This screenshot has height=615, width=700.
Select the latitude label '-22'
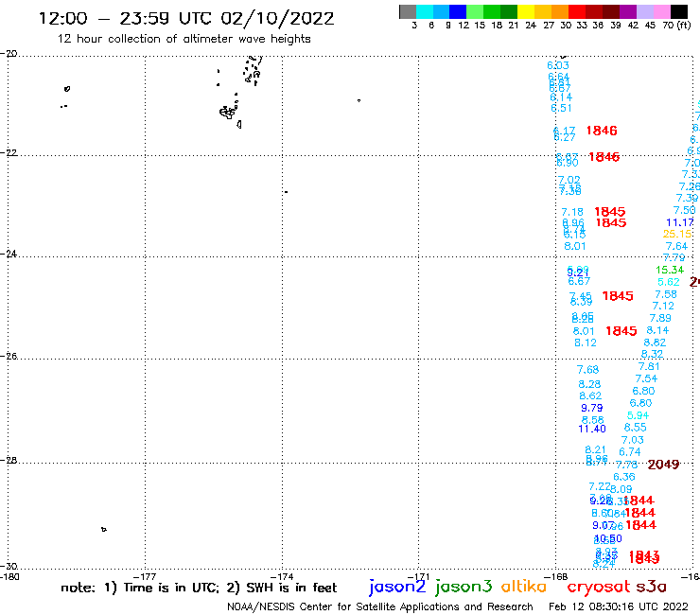(9, 152)
